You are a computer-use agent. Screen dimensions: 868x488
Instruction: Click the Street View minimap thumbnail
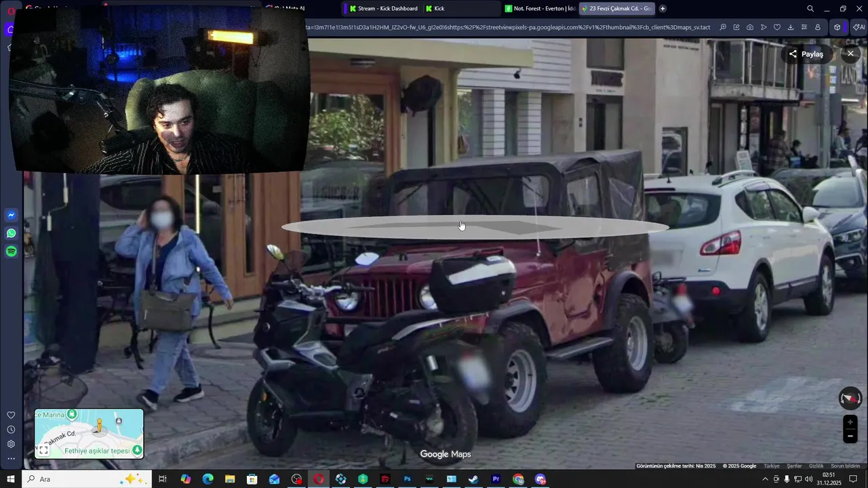click(x=89, y=434)
